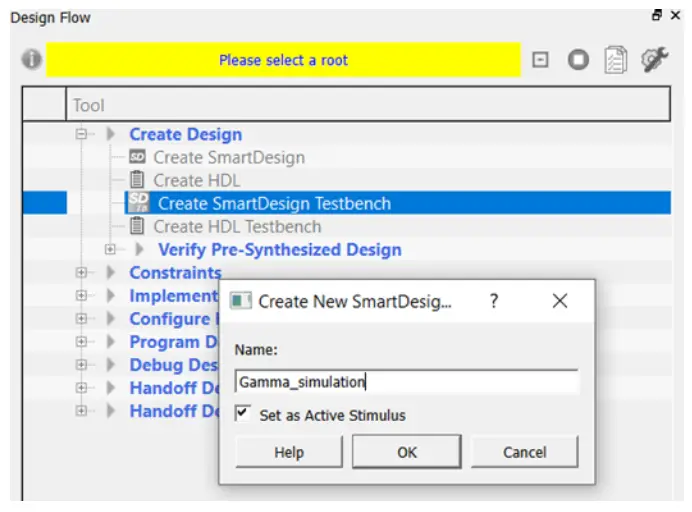Select the Create HDL Testbench entry

[237, 226]
